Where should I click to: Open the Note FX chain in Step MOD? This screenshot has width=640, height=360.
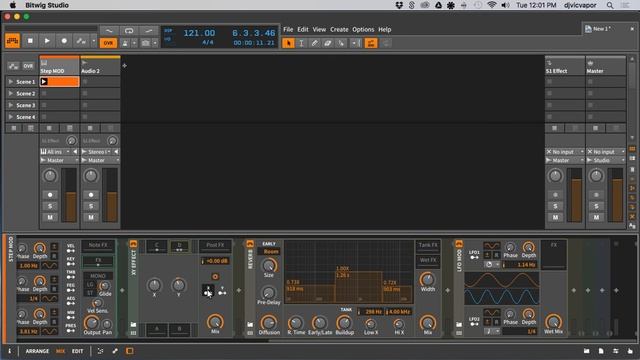click(98, 245)
